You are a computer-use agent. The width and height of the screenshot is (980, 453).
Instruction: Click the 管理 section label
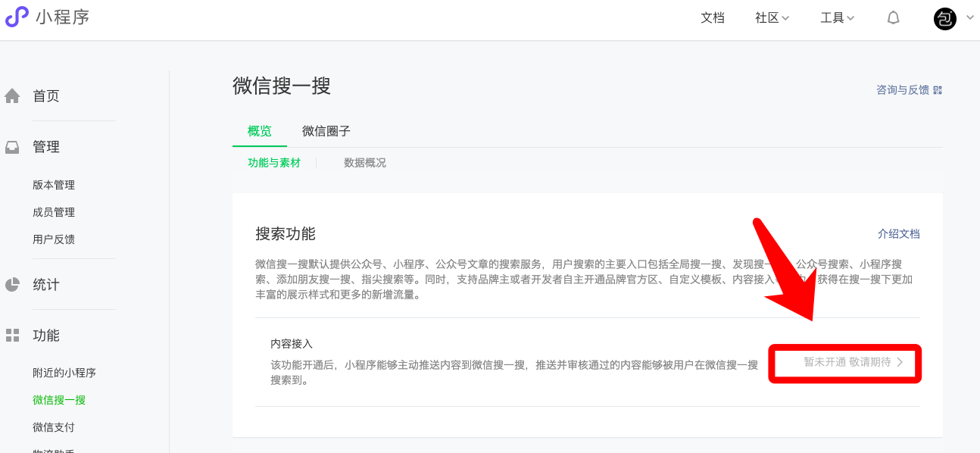tap(46, 147)
